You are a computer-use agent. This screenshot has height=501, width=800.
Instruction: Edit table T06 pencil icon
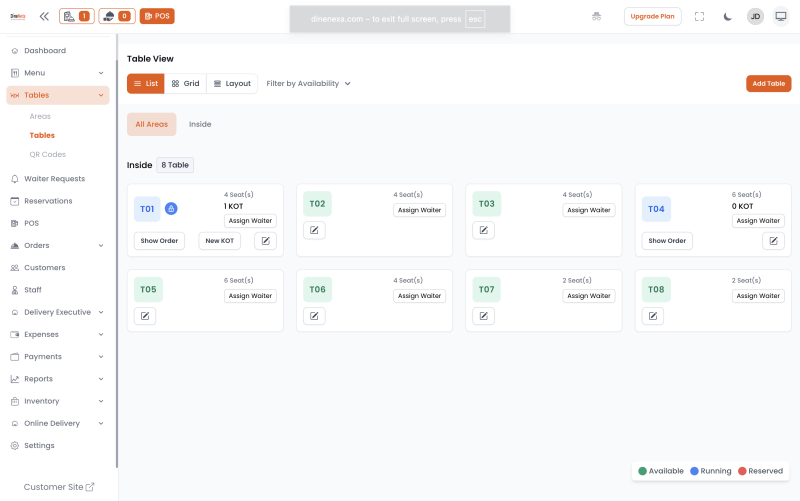pos(314,316)
